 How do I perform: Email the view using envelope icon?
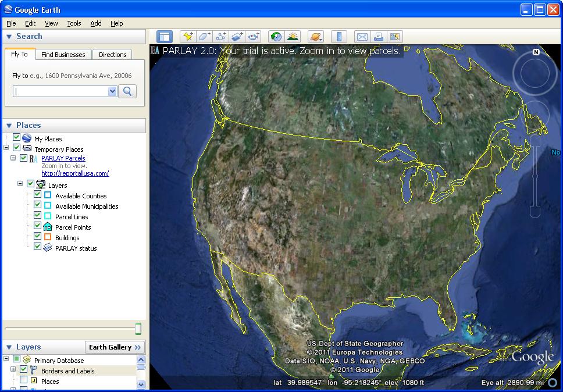click(362, 37)
